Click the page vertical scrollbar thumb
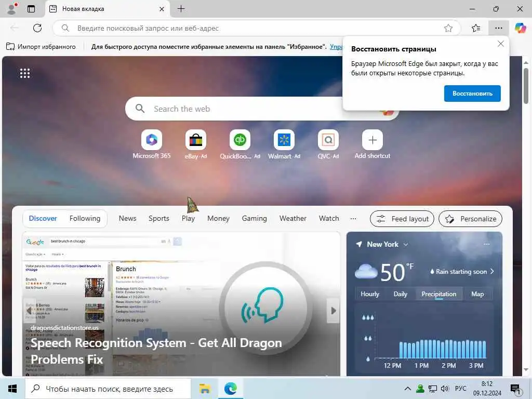Screen dimensions: 532x399 pyautogui.click(x=526, y=86)
